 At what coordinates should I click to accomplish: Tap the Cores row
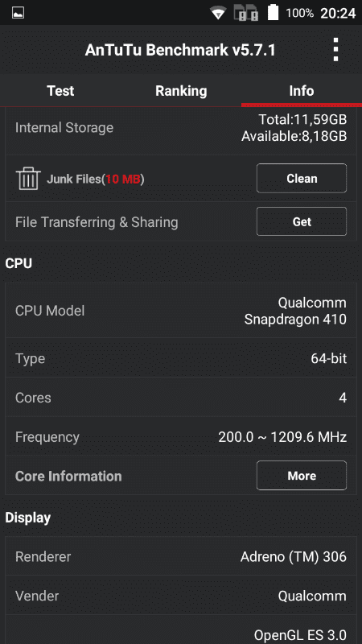(x=181, y=398)
